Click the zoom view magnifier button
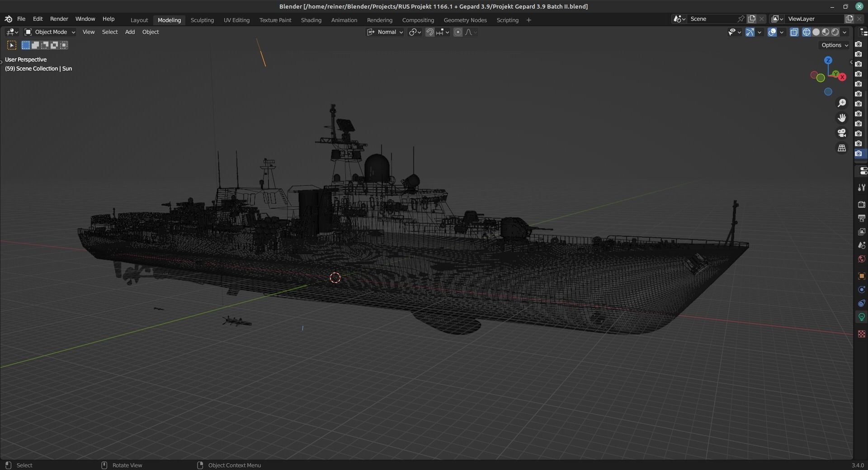Viewport: 868px width, 470px height. [x=842, y=103]
